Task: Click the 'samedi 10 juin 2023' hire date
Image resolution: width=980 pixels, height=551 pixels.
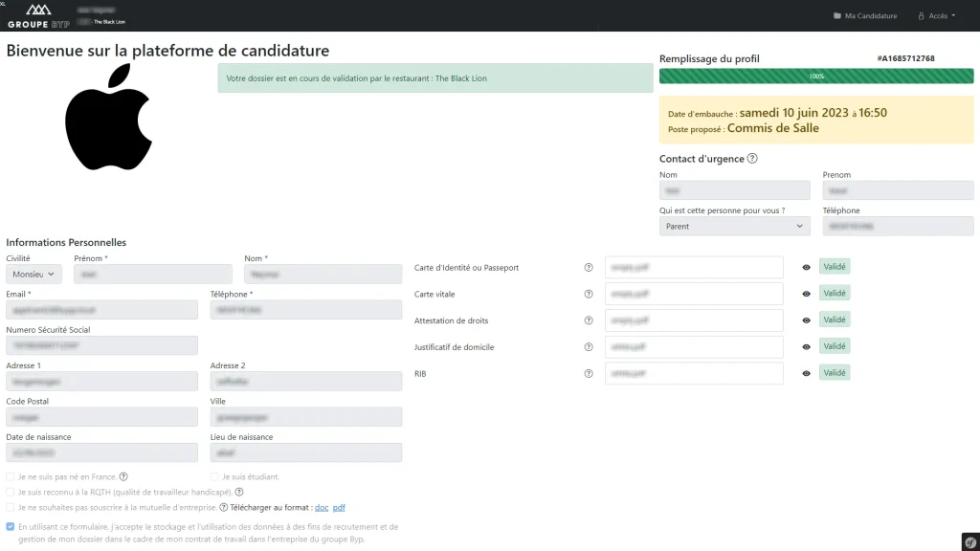Action: (793, 113)
